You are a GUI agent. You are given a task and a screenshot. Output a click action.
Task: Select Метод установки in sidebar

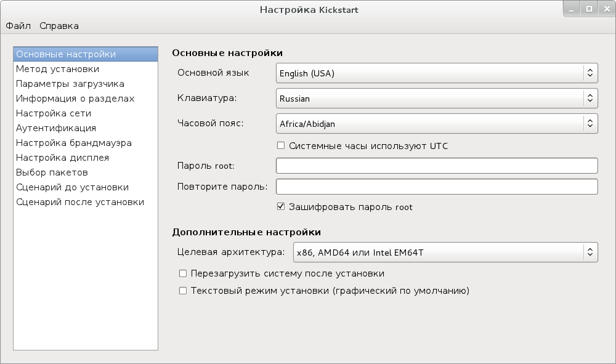coord(58,69)
